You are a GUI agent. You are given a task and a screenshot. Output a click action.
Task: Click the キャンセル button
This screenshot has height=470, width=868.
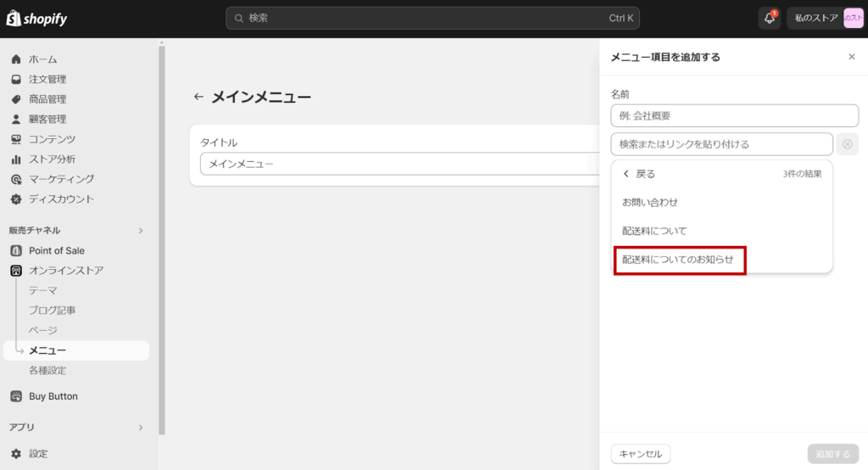point(641,454)
